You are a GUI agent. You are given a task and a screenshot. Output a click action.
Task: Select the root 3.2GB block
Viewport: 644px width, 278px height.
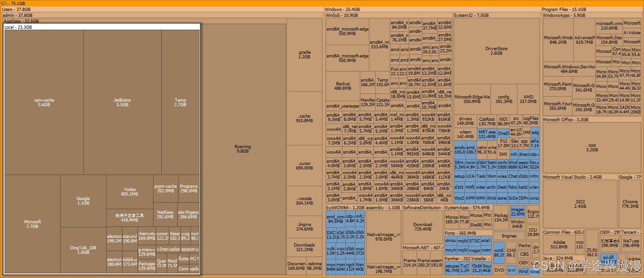[592, 148]
